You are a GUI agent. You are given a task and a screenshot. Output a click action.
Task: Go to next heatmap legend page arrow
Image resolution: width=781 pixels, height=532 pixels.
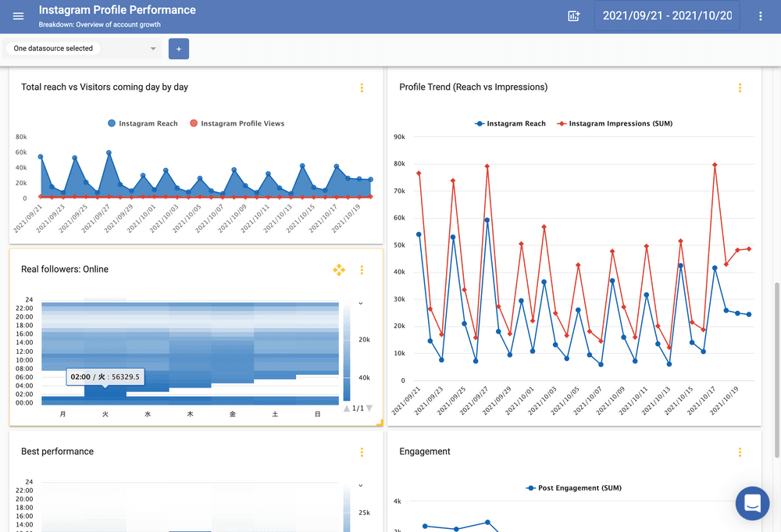(369, 408)
